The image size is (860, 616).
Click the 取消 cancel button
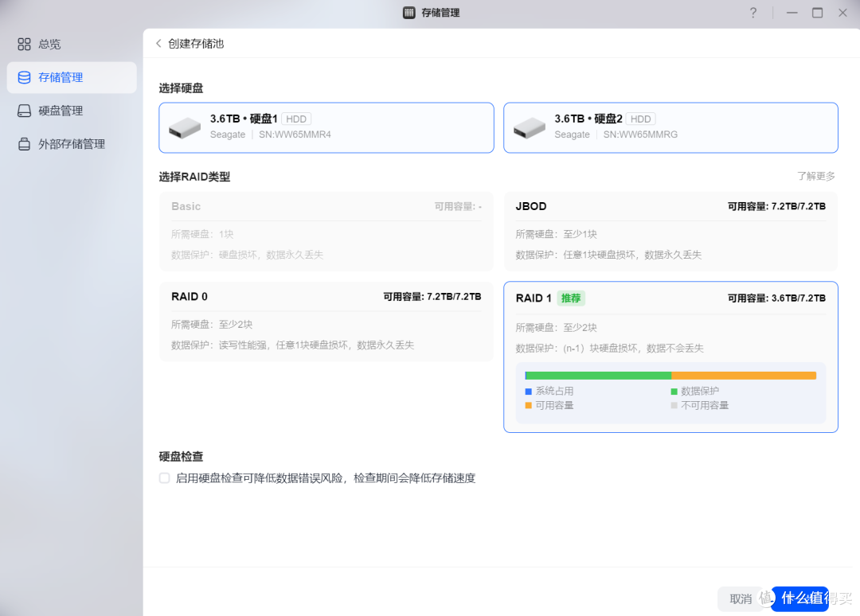(741, 599)
